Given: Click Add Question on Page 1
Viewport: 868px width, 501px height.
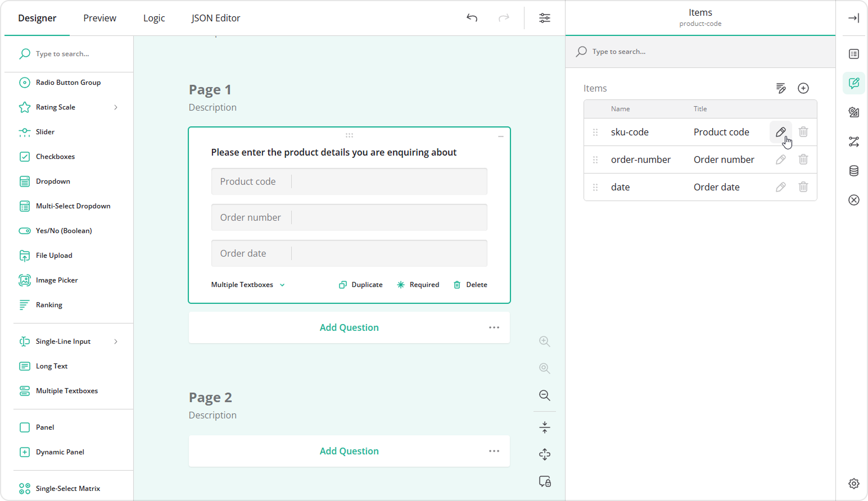Looking at the screenshot, I should pyautogui.click(x=349, y=327).
